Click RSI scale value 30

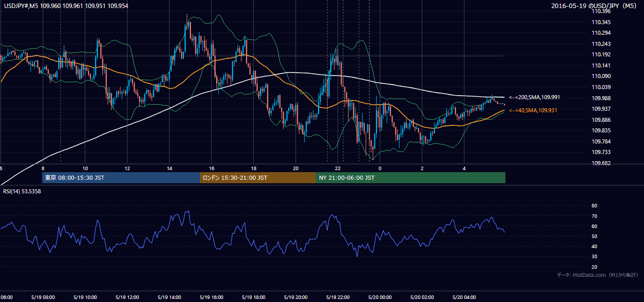pos(594,256)
